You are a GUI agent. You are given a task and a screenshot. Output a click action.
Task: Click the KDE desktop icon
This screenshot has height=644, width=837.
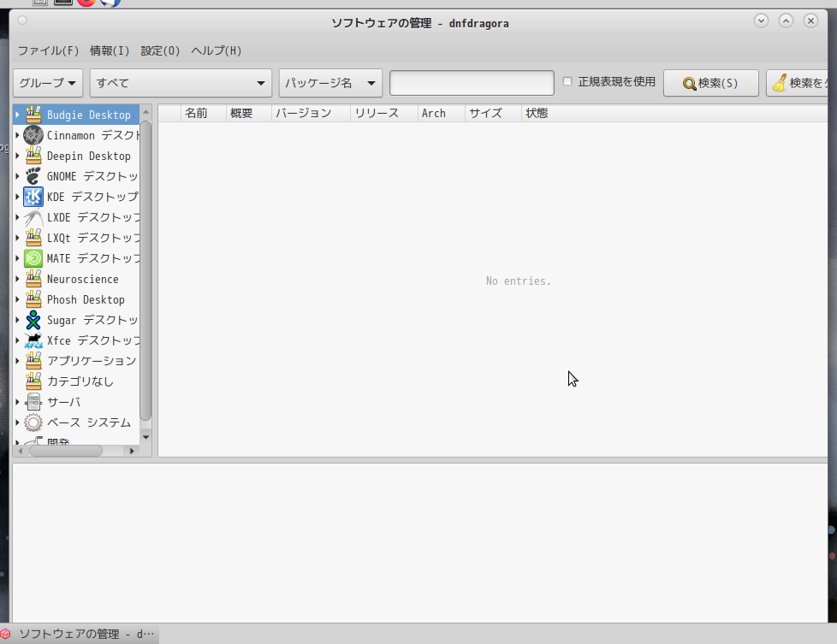click(x=33, y=197)
